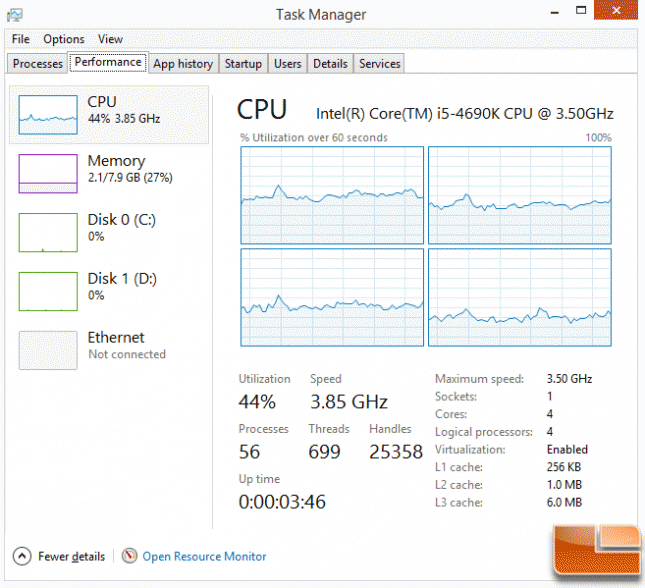
Task: Click the top-left CPU core utilization graph
Action: click(x=332, y=195)
